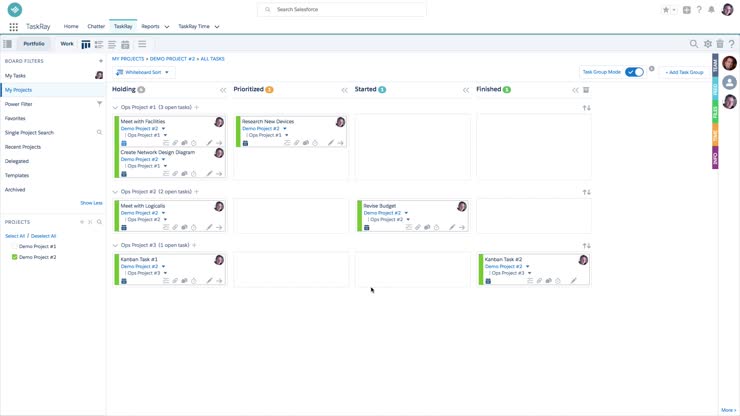Open the App Launcher grid icon
The height and width of the screenshot is (416, 740).
click(14, 27)
